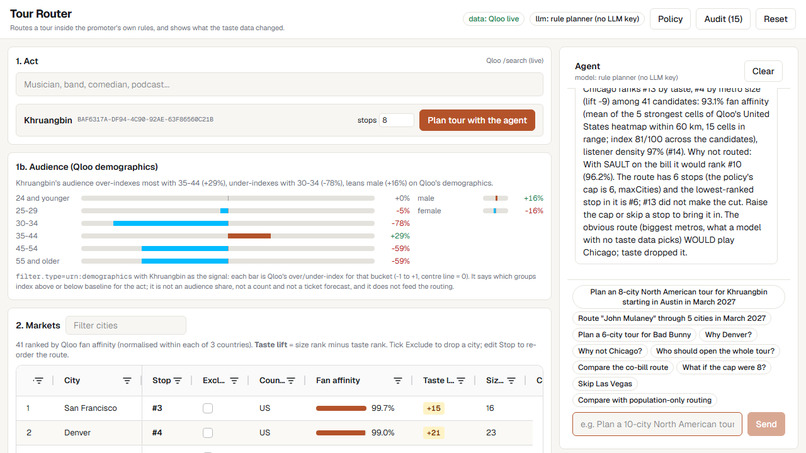The width and height of the screenshot is (806, 453).
Task: Sort by City column header
Action: tap(72, 380)
